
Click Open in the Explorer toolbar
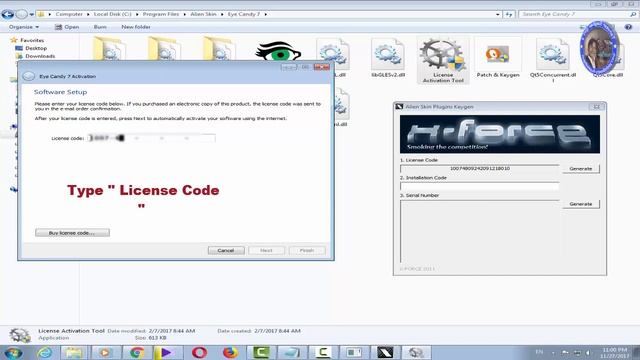click(x=67, y=27)
